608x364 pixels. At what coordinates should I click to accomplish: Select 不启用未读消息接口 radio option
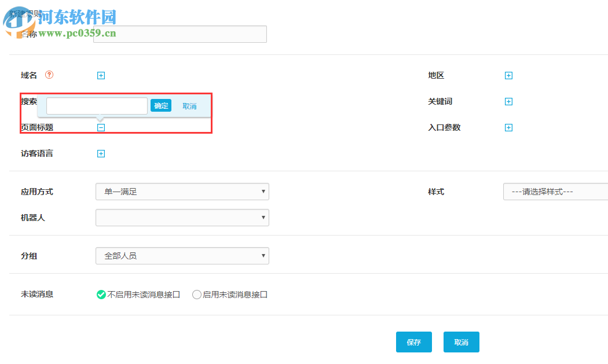pos(100,294)
